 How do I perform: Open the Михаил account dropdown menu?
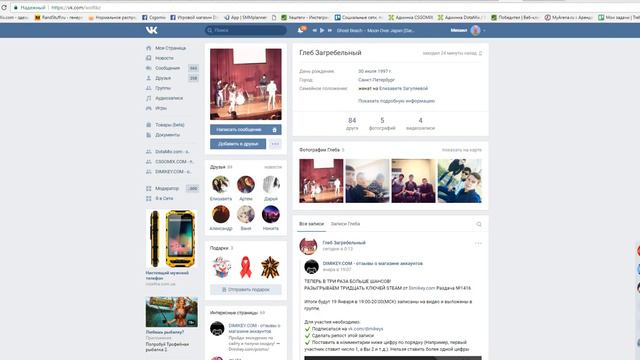[x=468, y=30]
